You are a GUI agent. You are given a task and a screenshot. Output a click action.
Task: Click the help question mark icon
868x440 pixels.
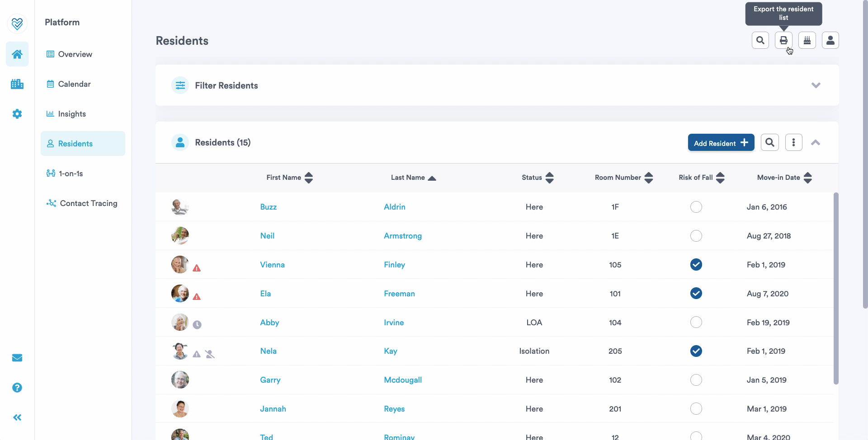click(x=17, y=388)
